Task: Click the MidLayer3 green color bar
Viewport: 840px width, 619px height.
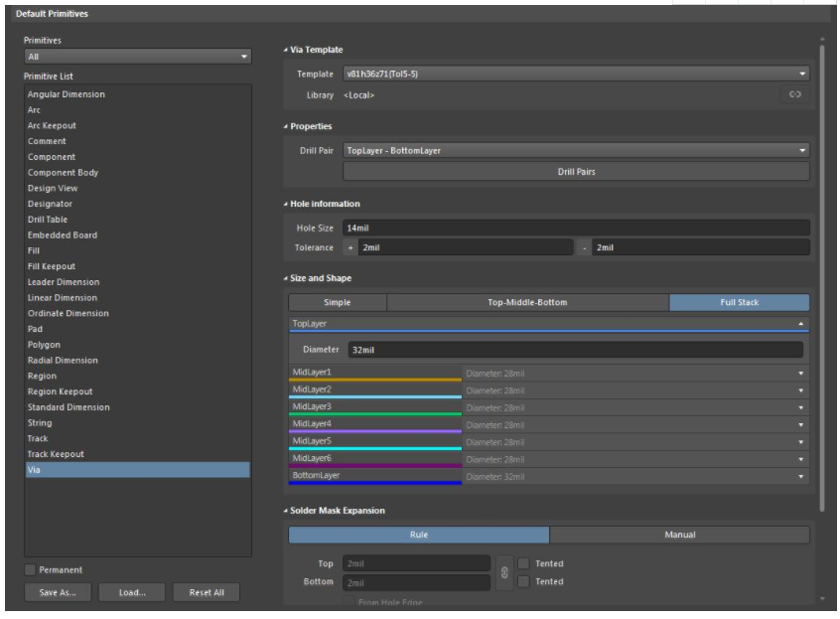Action: (x=374, y=413)
